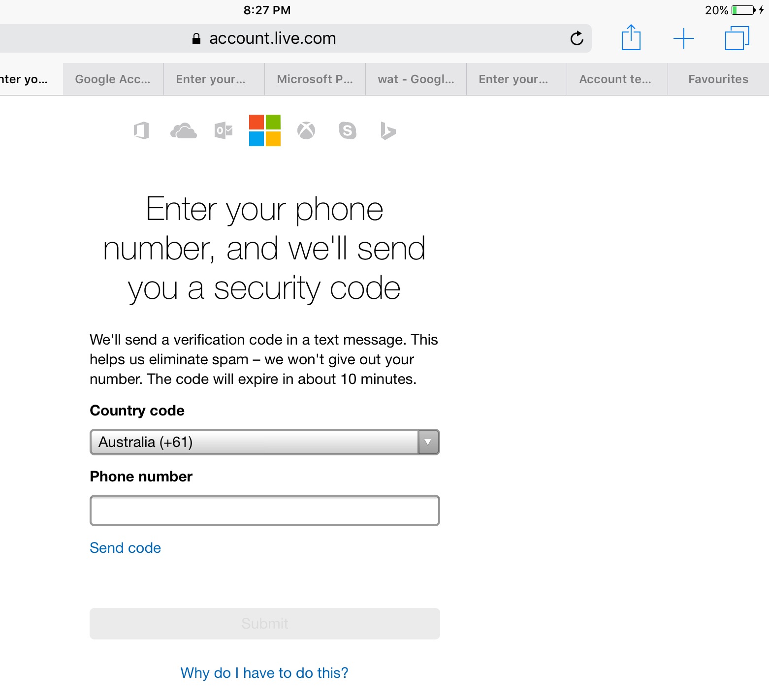This screenshot has width=769, height=700.
Task: Tap the account.live.com address bar
Action: [x=295, y=38]
